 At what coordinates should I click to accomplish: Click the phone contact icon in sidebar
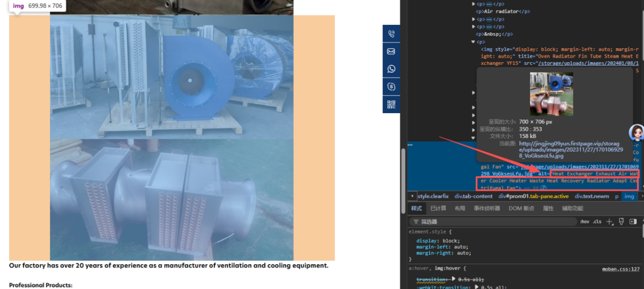391,34
